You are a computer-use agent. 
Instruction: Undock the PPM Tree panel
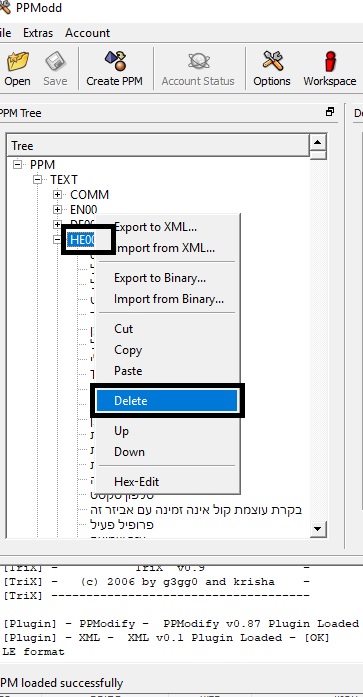click(x=330, y=112)
